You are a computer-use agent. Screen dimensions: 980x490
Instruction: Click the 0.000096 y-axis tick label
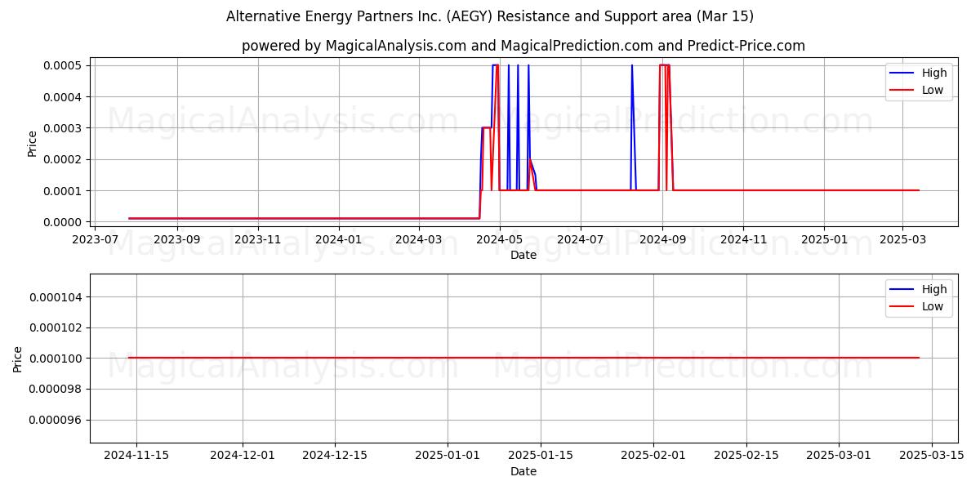(x=56, y=420)
